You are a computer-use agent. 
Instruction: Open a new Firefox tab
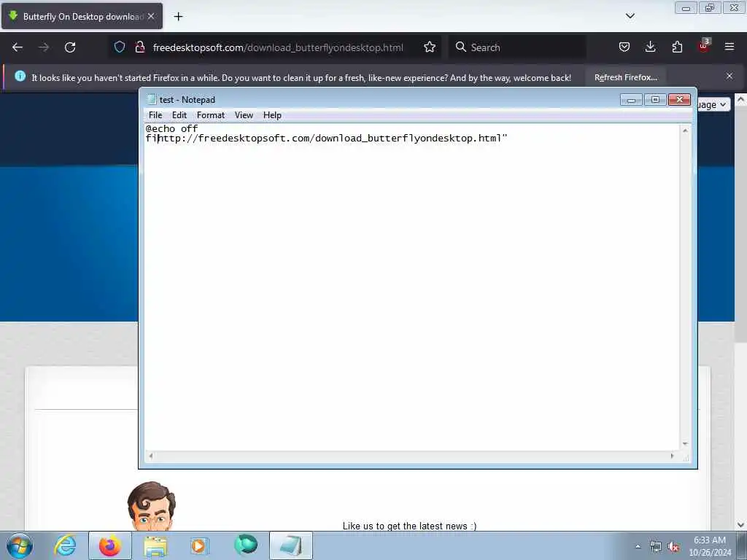(178, 17)
